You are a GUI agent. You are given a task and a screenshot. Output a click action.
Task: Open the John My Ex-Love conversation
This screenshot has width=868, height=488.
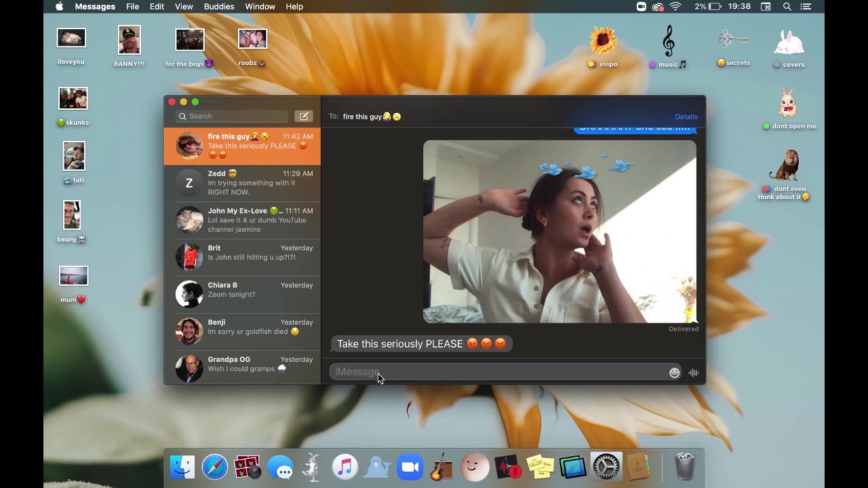242,220
